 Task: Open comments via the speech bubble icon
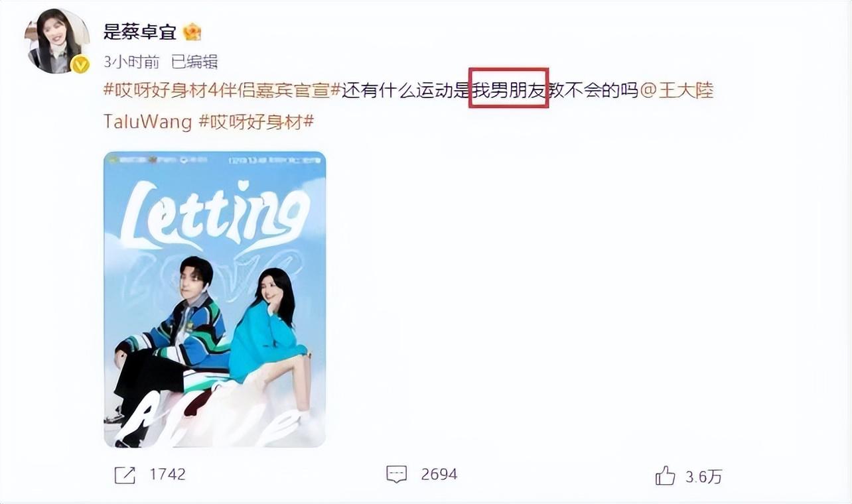point(396,474)
